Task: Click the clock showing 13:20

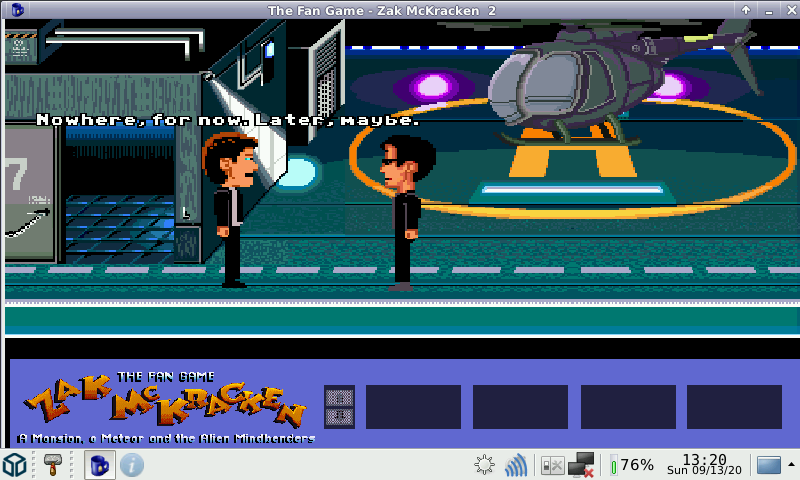Action: click(704, 465)
